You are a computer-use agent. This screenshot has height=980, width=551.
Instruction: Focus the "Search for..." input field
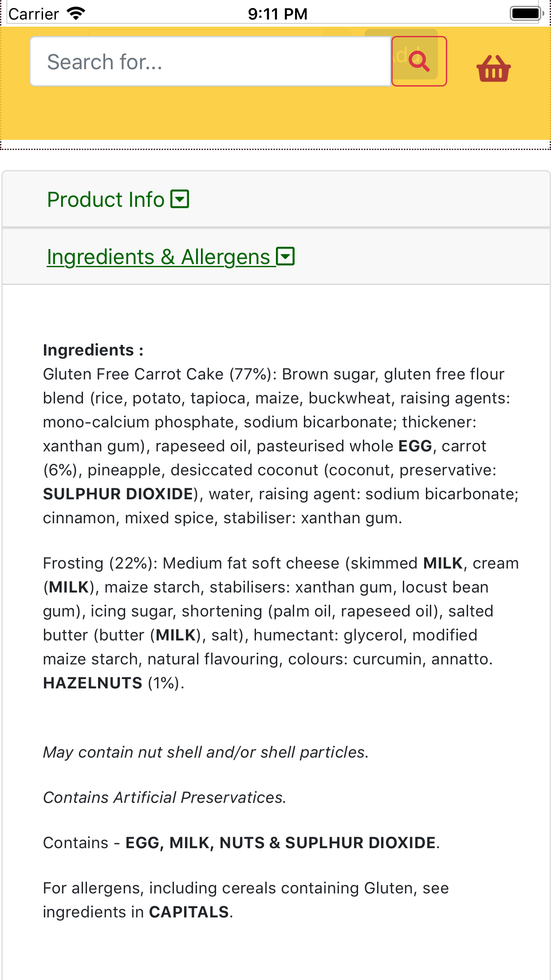[x=210, y=62]
